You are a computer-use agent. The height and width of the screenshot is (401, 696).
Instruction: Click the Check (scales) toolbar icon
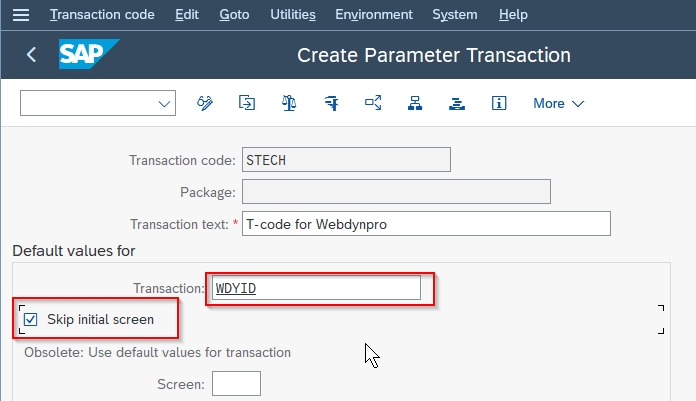(x=289, y=103)
